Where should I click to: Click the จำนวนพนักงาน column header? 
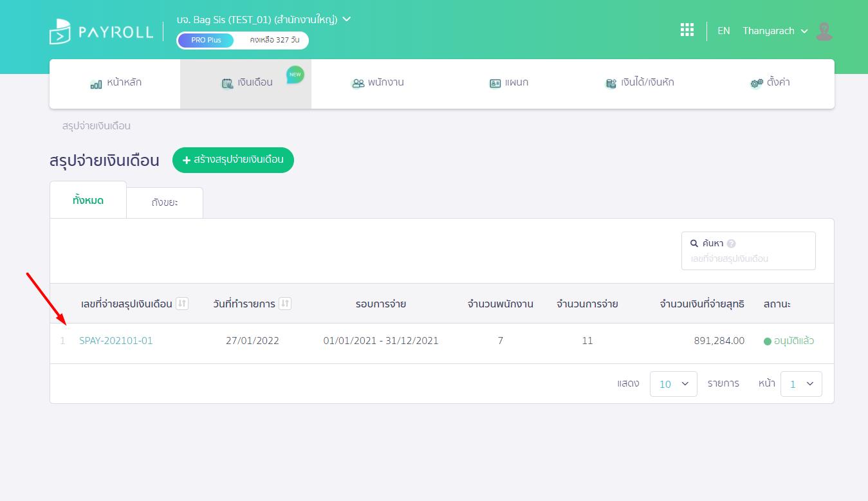point(501,304)
